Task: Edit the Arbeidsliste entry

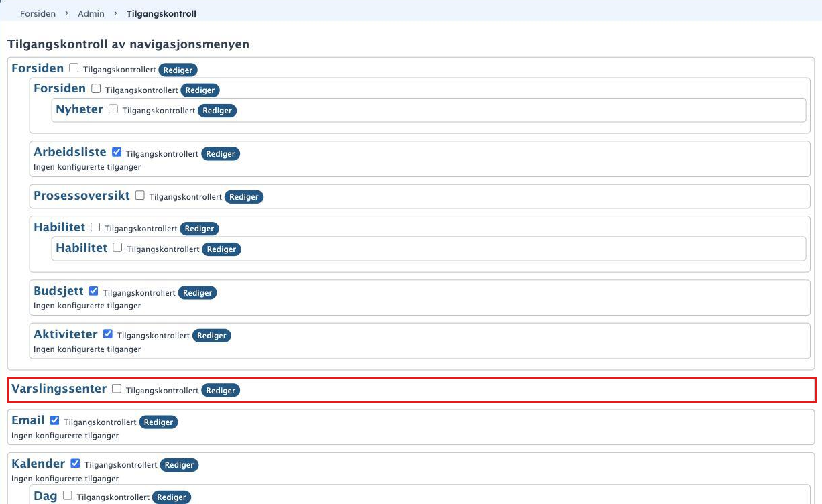Action: [x=221, y=154]
